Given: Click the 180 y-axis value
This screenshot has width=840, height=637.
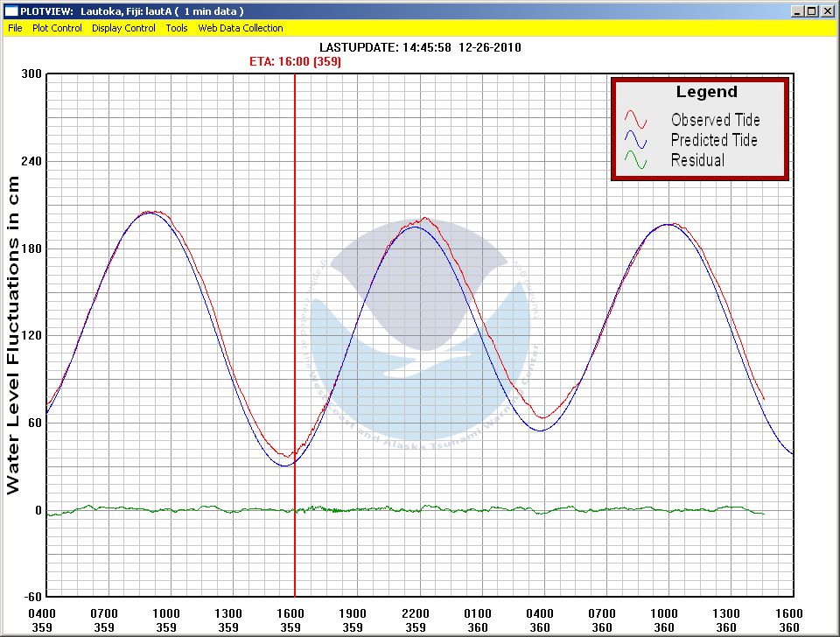Looking at the screenshot, I should (31, 248).
